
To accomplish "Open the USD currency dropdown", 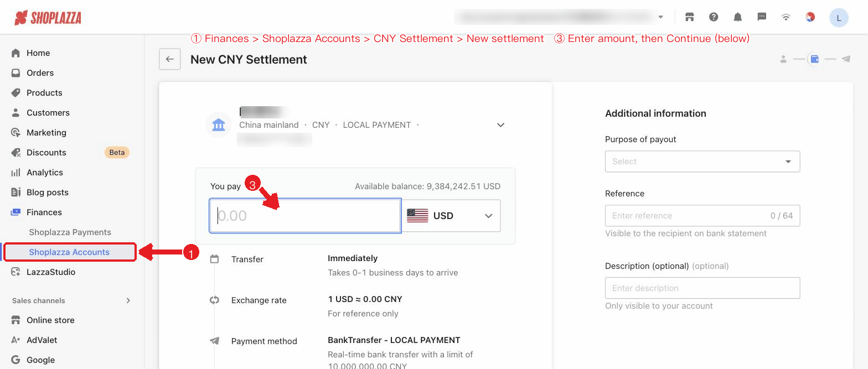I will 451,216.
